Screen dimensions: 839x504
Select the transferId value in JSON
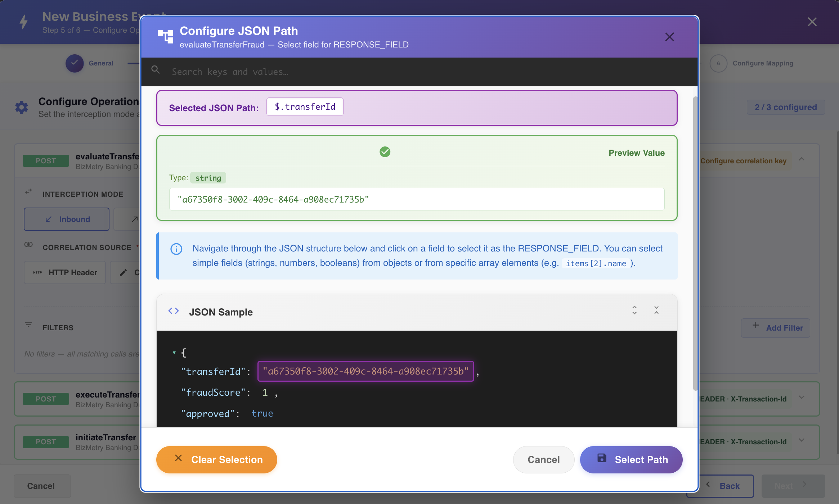(x=366, y=371)
